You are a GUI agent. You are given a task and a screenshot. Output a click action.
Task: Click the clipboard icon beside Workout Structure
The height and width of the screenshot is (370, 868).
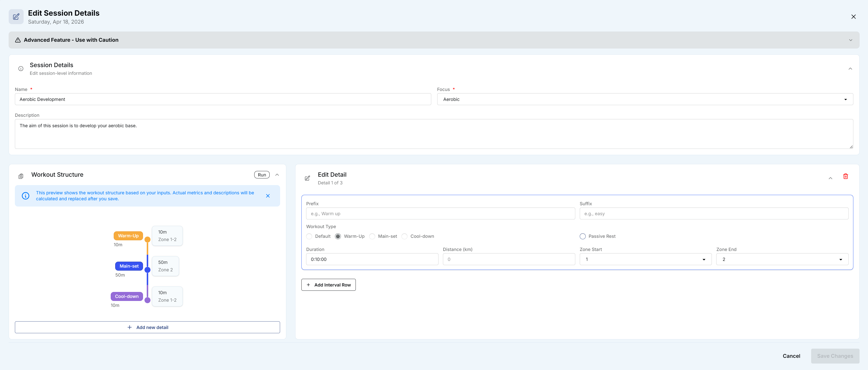21,176
